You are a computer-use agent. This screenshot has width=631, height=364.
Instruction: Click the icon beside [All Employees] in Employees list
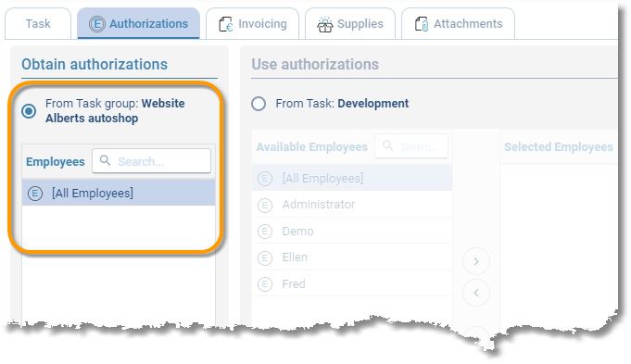(x=35, y=194)
